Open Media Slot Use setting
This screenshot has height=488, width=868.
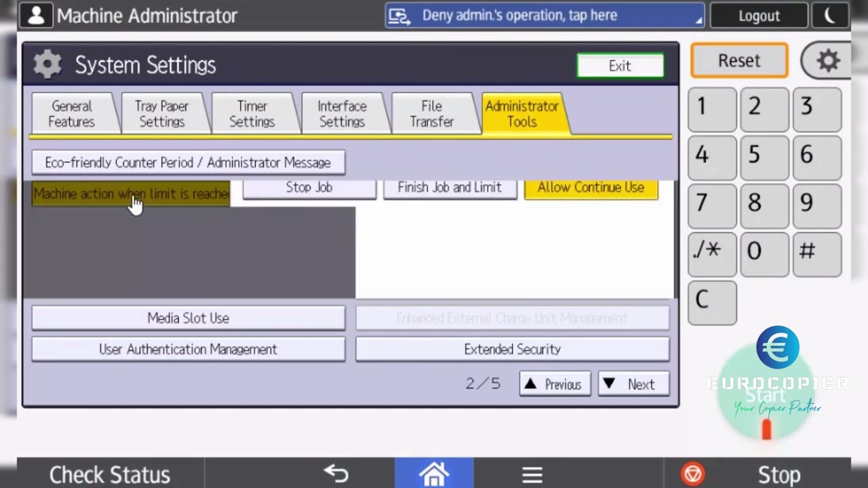(x=188, y=318)
